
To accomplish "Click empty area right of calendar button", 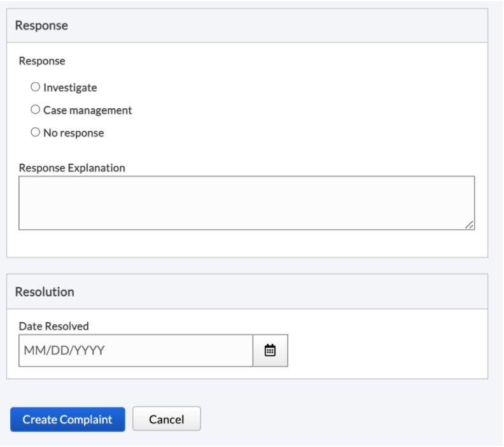I will (x=382, y=350).
